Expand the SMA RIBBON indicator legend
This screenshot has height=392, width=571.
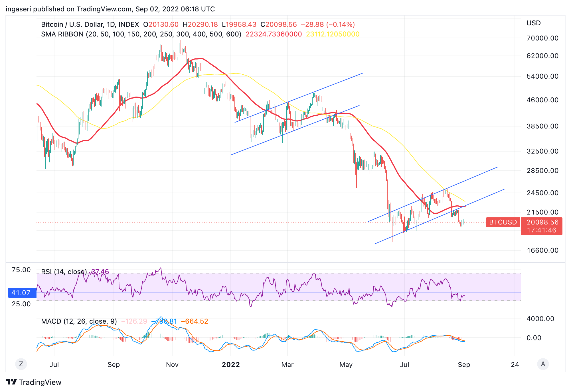tap(114, 34)
